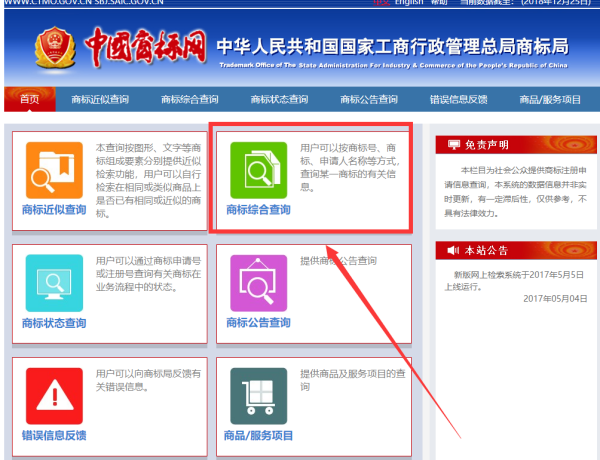Image resolution: width=600 pixels, height=460 pixels.
Task: Click the English Trademark Office subtitle text
Action: (393, 65)
